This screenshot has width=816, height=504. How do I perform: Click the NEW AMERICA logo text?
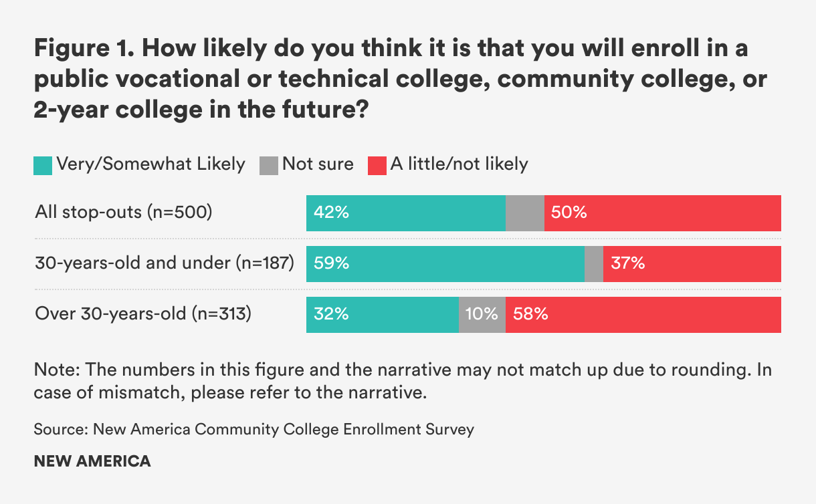[x=92, y=461]
